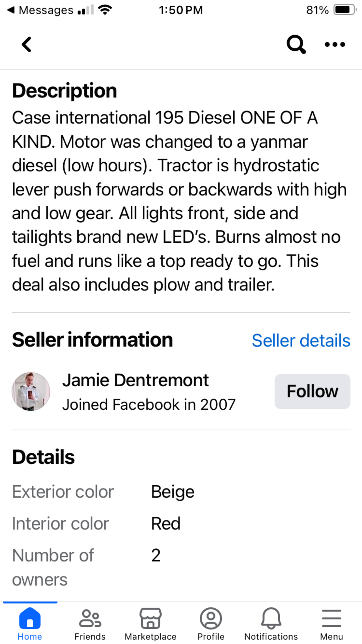Tap Jamie Dentremont's profile picture
The height and width of the screenshot is (644, 362).
[x=31, y=391]
